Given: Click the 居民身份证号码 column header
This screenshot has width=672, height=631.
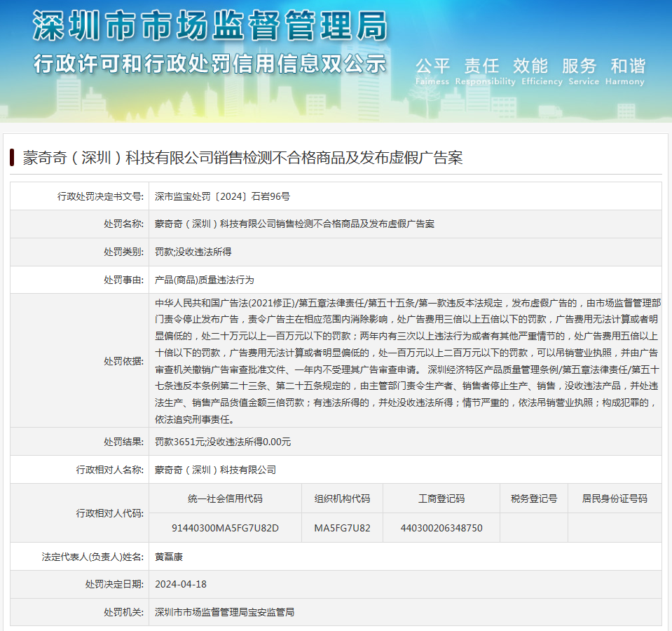Looking at the screenshot, I should pyautogui.click(x=615, y=498).
